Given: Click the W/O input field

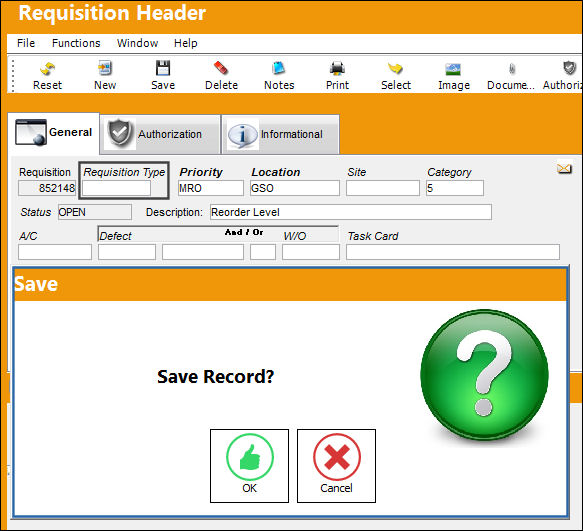Looking at the screenshot, I should click(x=310, y=252).
